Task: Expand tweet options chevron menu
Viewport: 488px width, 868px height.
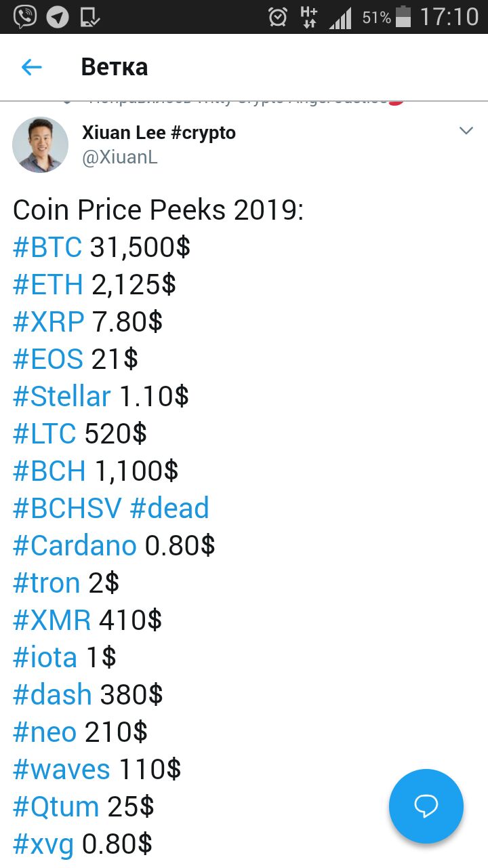Action: pyautogui.click(x=466, y=131)
